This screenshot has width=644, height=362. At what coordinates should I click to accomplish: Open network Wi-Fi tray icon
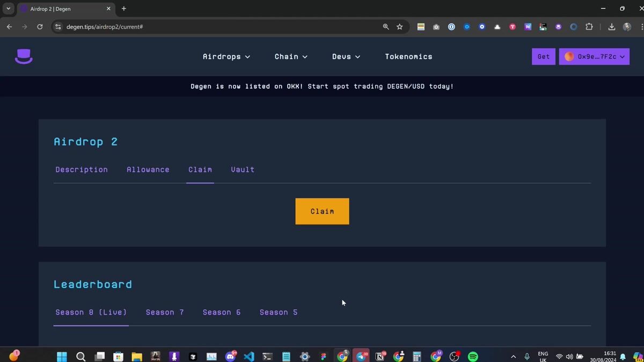559,357
